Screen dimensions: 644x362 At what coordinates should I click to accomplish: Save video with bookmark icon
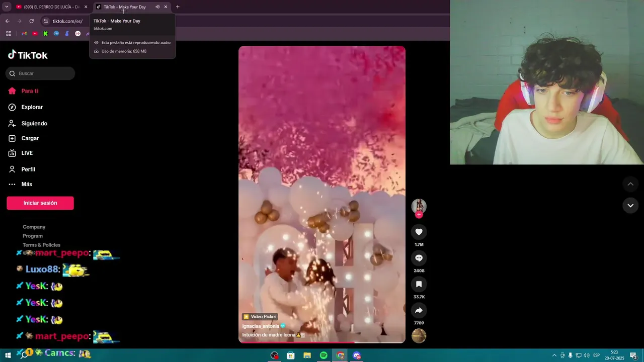point(419,284)
